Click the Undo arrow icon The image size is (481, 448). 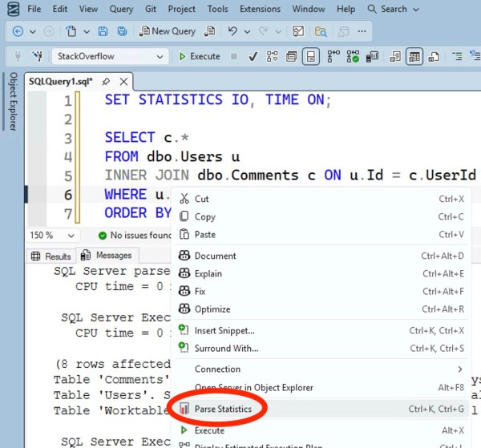coord(232,31)
